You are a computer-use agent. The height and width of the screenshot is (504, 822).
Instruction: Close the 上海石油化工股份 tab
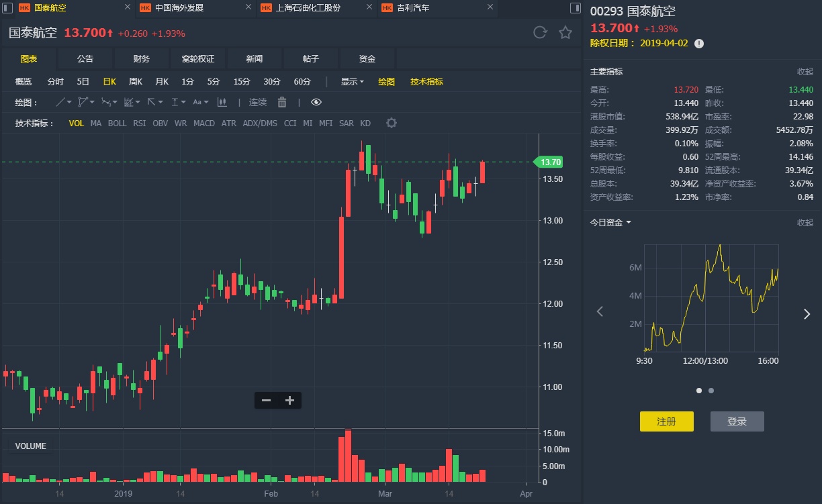(368, 8)
